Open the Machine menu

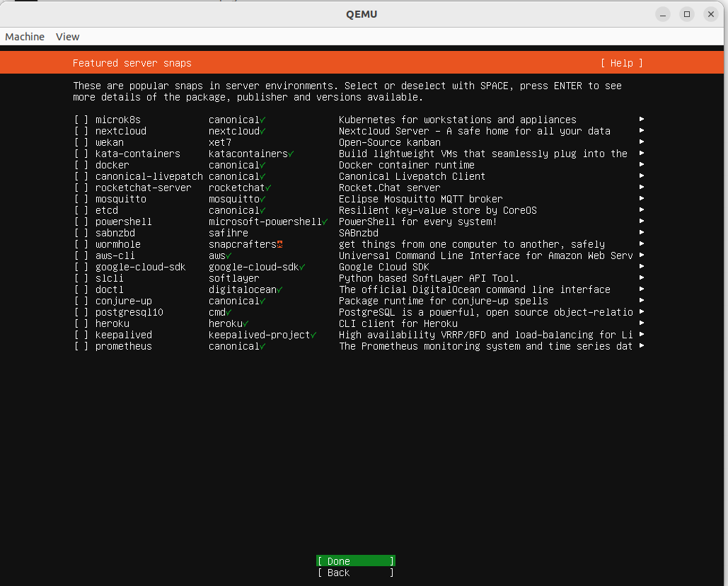(25, 37)
